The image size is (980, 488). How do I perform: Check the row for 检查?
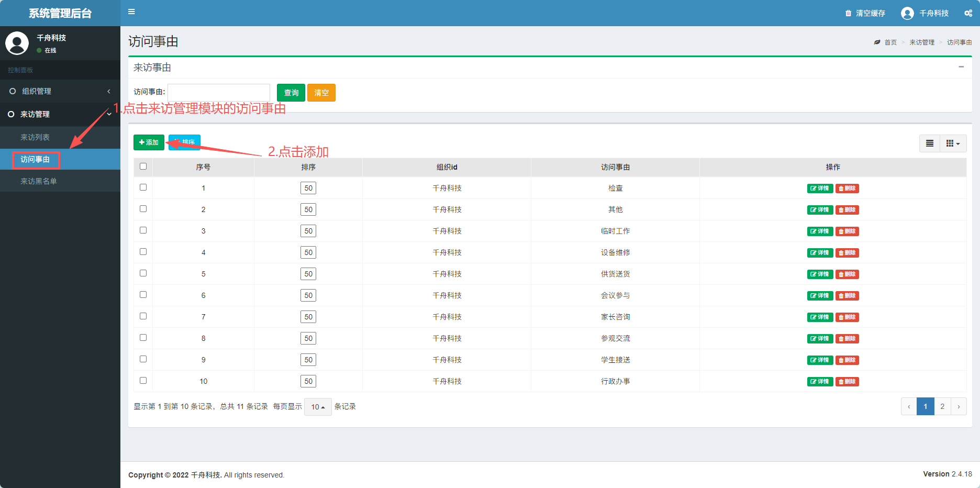point(143,187)
